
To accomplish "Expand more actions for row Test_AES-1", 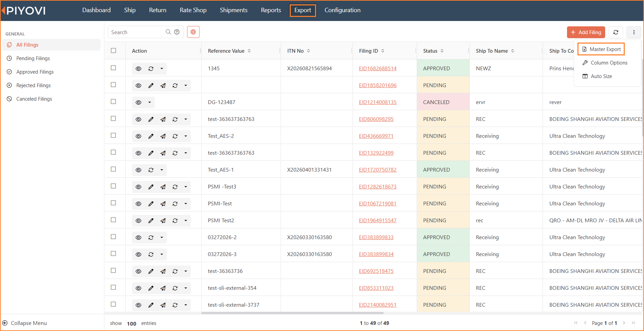I will (x=162, y=170).
